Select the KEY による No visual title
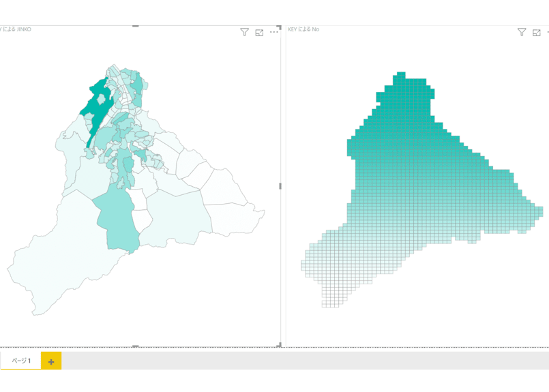The width and height of the screenshot is (549, 392). 303,29
